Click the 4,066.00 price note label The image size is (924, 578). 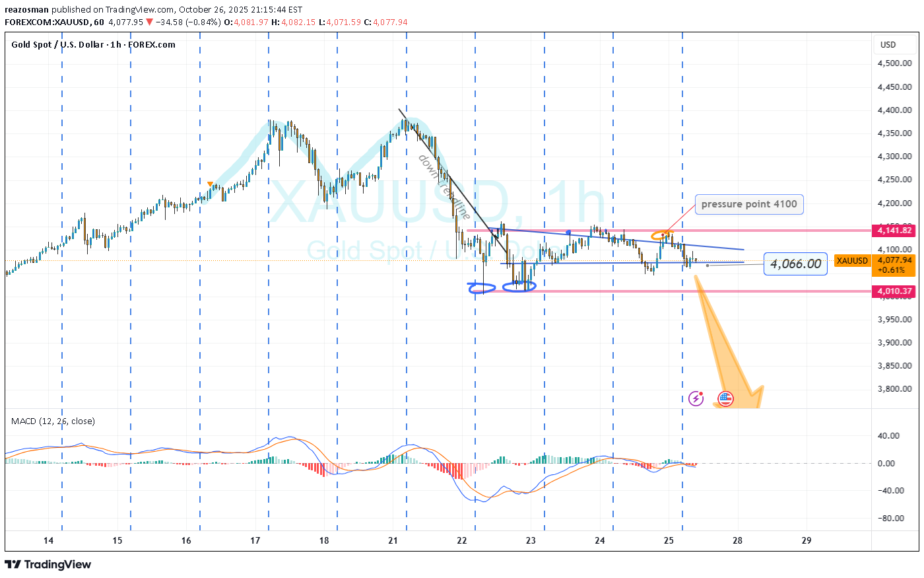point(795,264)
